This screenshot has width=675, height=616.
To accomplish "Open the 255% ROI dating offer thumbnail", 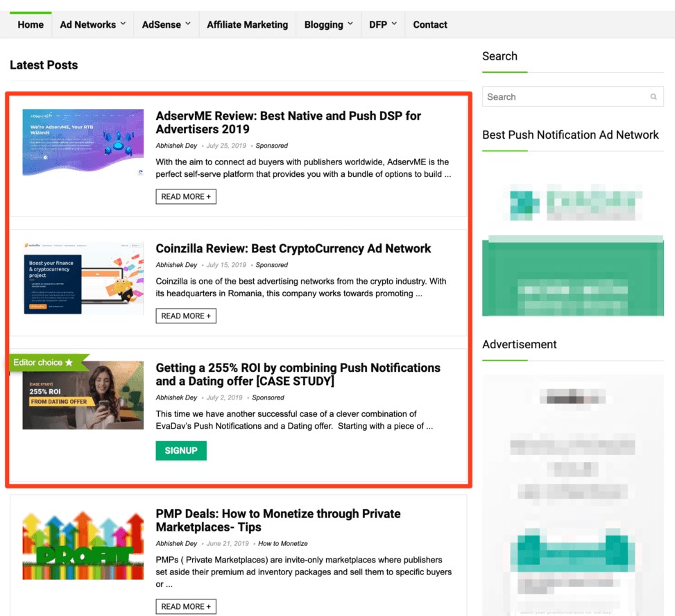I will coord(83,395).
